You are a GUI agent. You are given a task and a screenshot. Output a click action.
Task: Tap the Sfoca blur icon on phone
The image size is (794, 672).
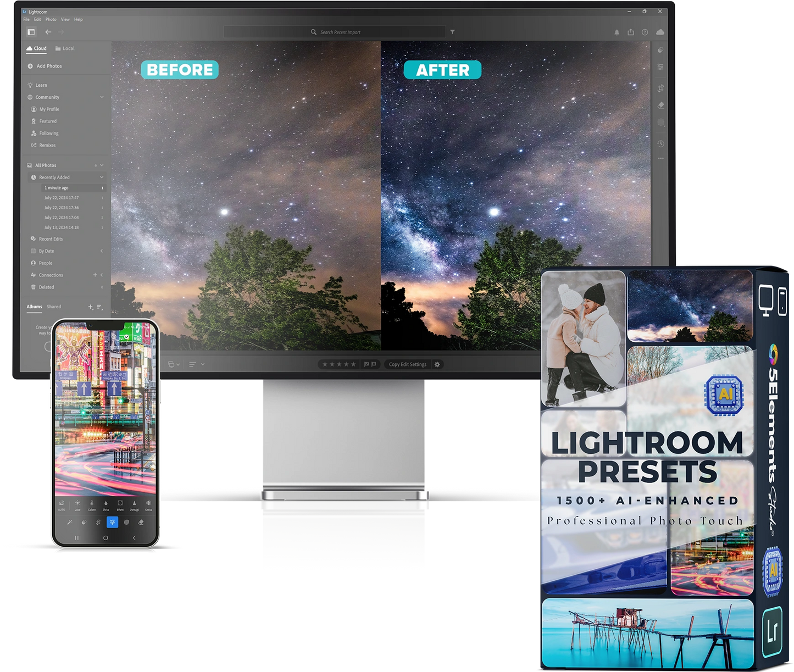106,505
